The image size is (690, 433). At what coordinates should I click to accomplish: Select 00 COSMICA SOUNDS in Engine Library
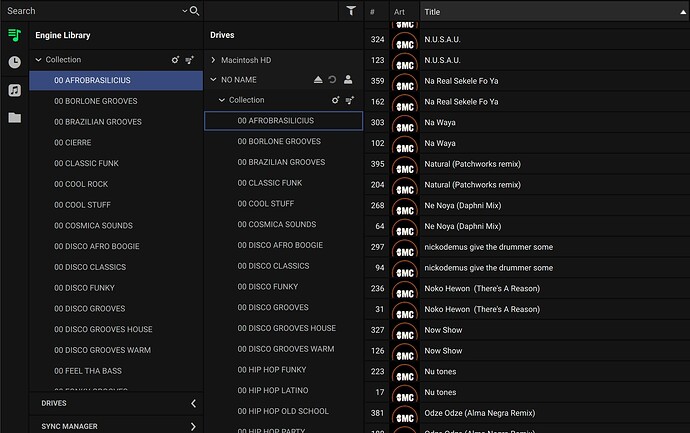pyautogui.click(x=116, y=226)
